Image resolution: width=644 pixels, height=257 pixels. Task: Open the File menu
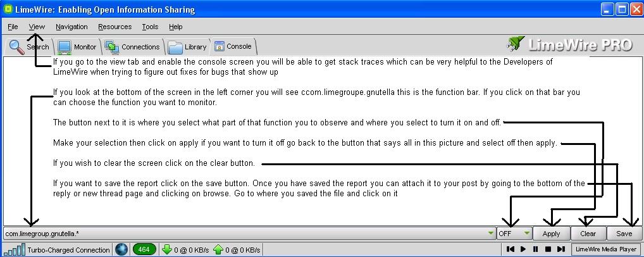pyautogui.click(x=13, y=27)
